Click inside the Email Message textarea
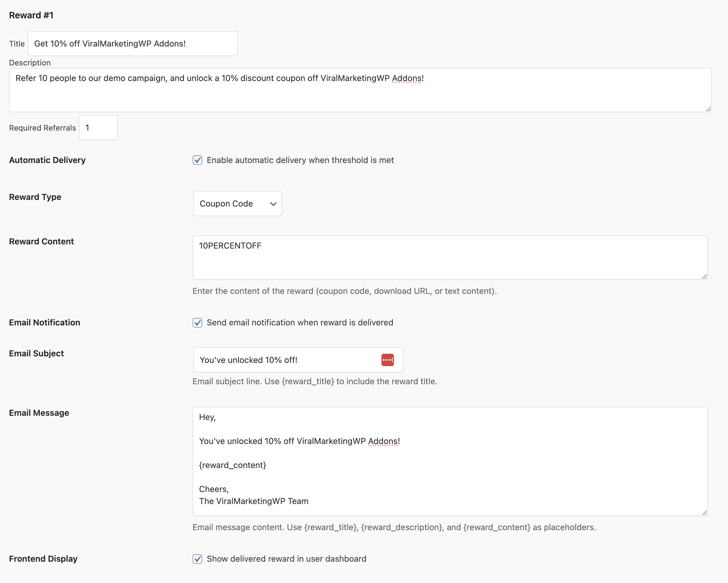Screen dimensions: 728x583 pyautogui.click(x=450, y=461)
